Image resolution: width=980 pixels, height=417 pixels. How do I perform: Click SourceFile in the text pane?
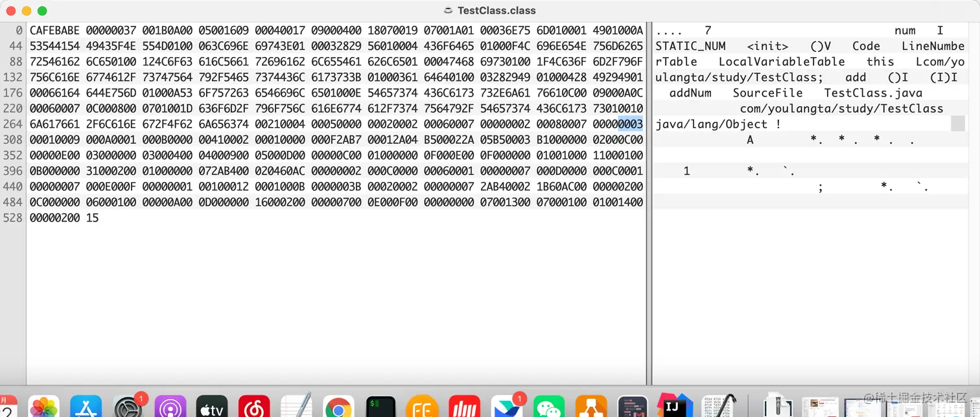pyautogui.click(x=767, y=93)
